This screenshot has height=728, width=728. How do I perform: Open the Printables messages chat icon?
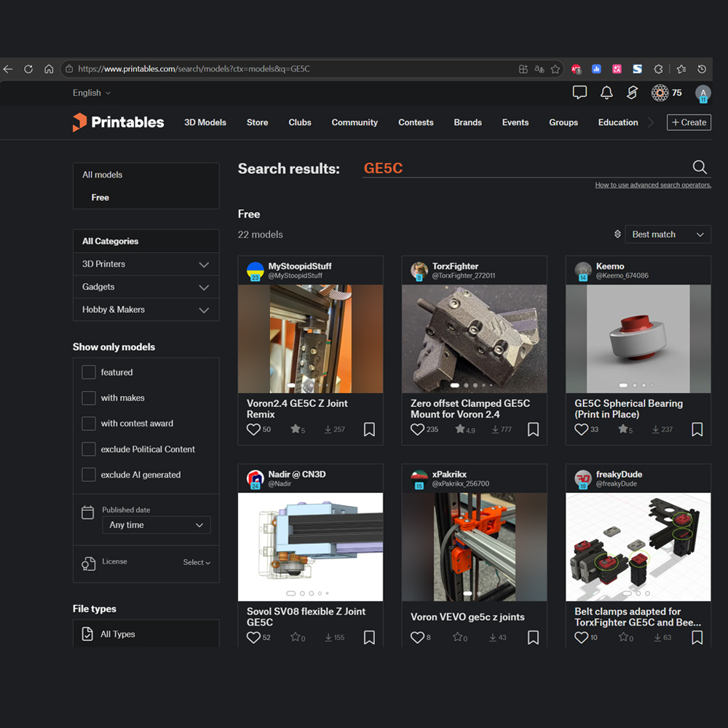click(579, 93)
